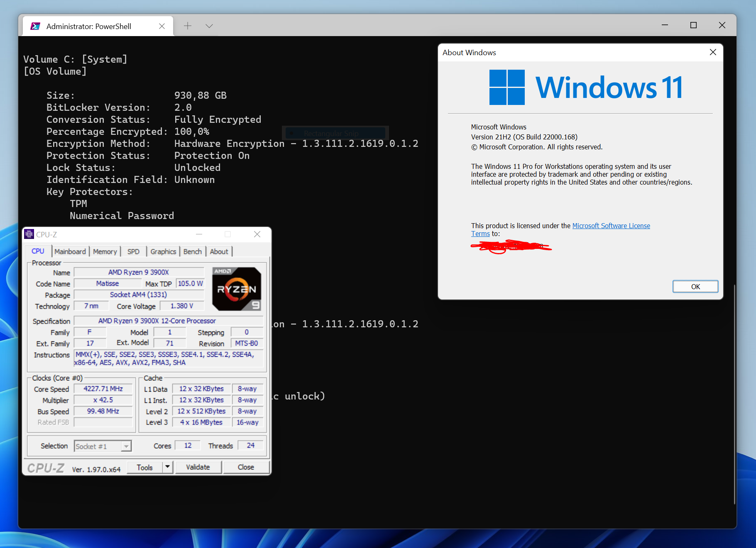Click the Multiplier value x 42.5
The width and height of the screenshot is (756, 548).
point(103,400)
